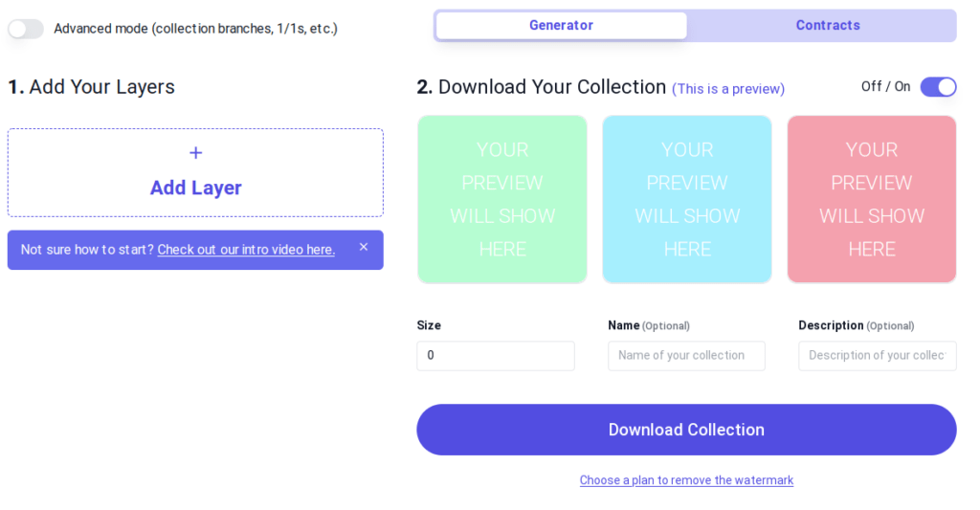Image resolution: width=980 pixels, height=510 pixels.
Task: Click the Description of your collection field
Action: [x=878, y=356]
